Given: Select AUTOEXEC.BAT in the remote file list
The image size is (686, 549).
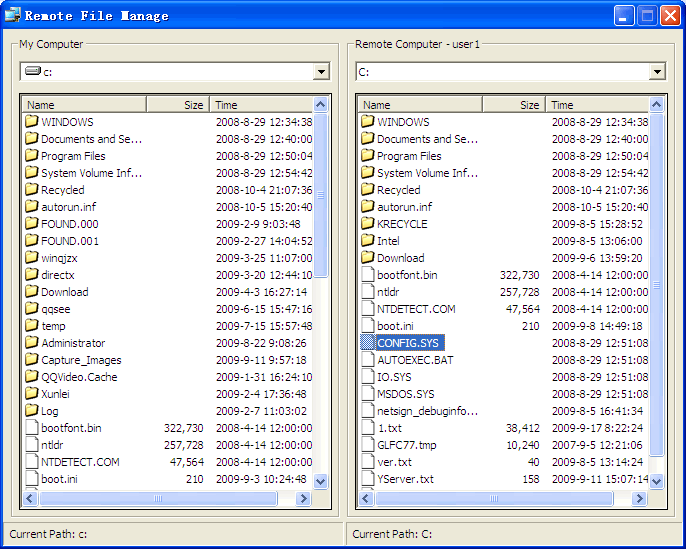Looking at the screenshot, I should (x=414, y=360).
